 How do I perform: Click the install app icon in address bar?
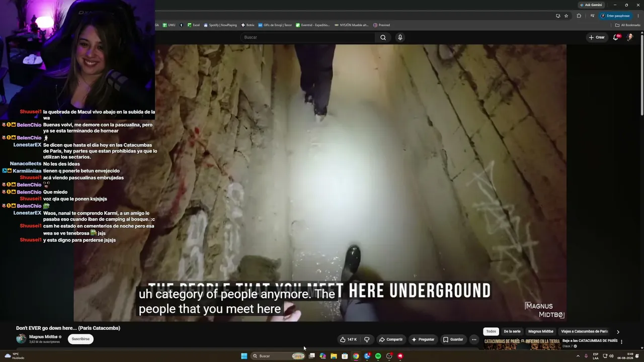(557, 16)
